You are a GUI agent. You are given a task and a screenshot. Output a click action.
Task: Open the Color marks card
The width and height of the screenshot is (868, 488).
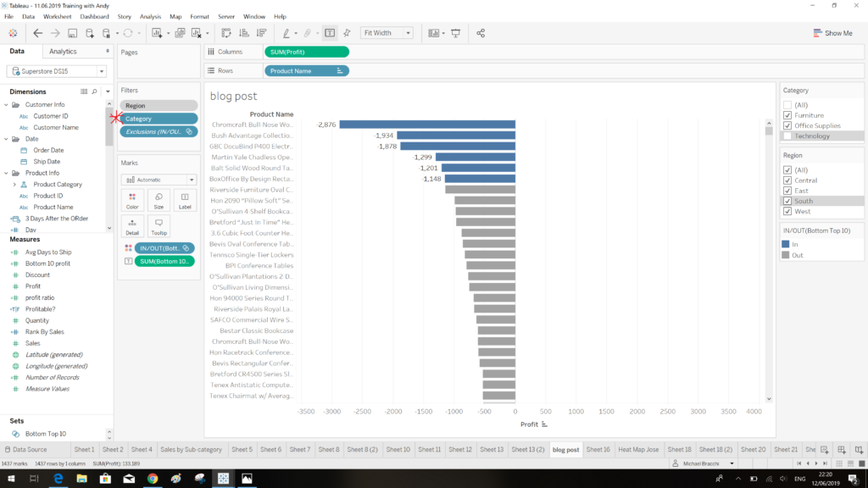click(x=132, y=200)
